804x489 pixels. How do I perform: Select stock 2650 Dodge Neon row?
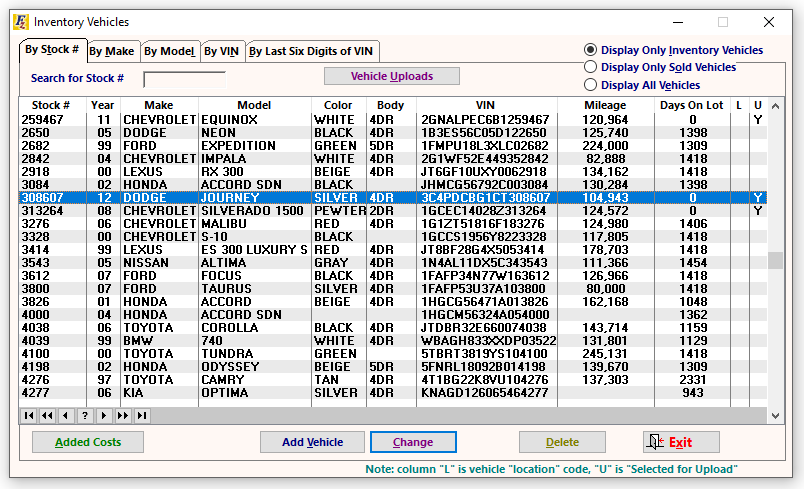click(393, 133)
